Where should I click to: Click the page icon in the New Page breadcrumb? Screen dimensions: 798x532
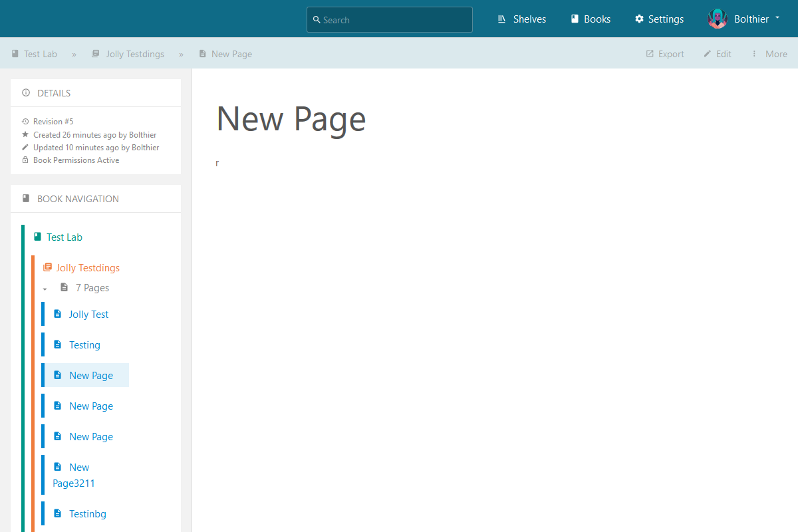coord(202,54)
